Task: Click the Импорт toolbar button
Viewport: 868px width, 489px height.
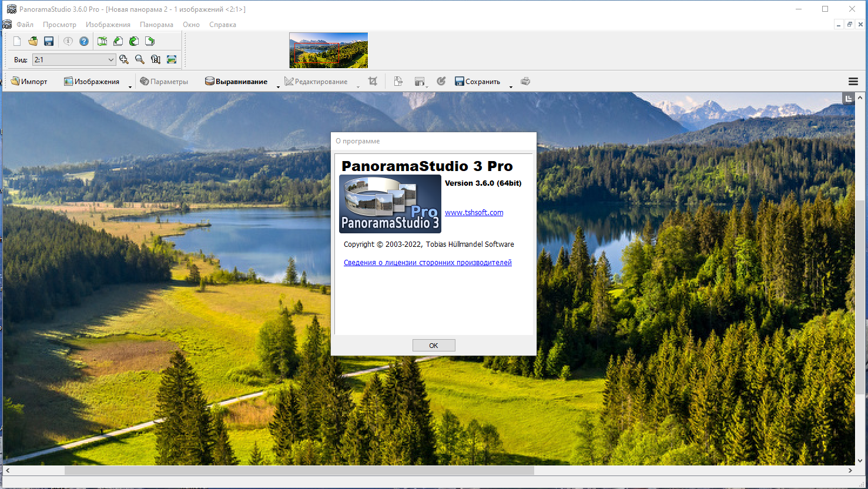Action: [29, 82]
